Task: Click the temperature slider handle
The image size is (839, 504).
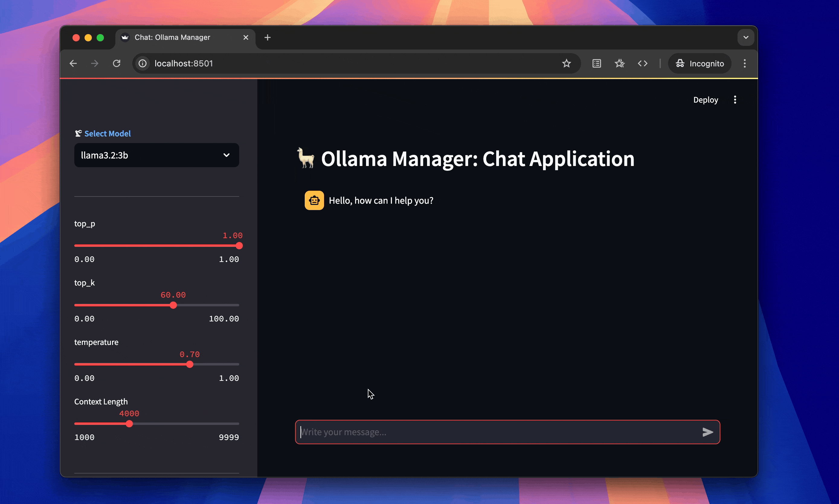Action: coord(190,364)
